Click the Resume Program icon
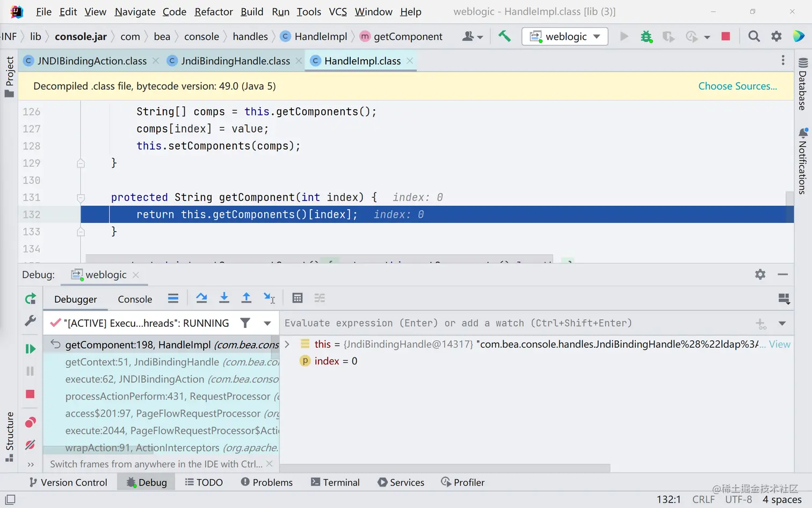The width and height of the screenshot is (812, 508). point(30,349)
